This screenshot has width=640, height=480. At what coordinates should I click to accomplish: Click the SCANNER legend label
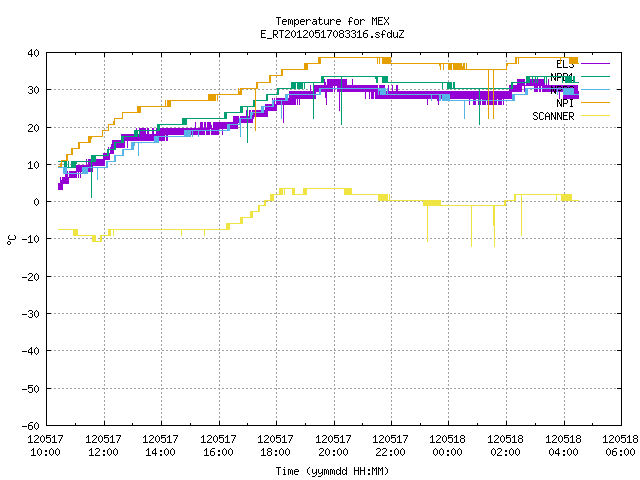(x=553, y=116)
